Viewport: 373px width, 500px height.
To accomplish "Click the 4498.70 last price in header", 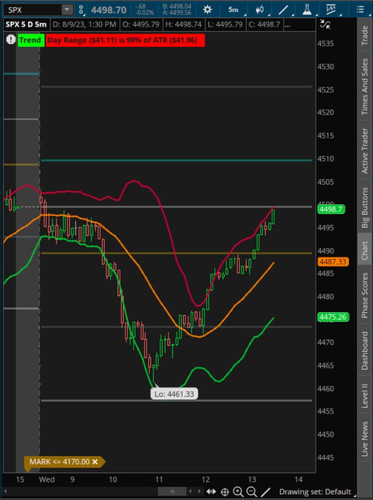I will pos(109,10).
